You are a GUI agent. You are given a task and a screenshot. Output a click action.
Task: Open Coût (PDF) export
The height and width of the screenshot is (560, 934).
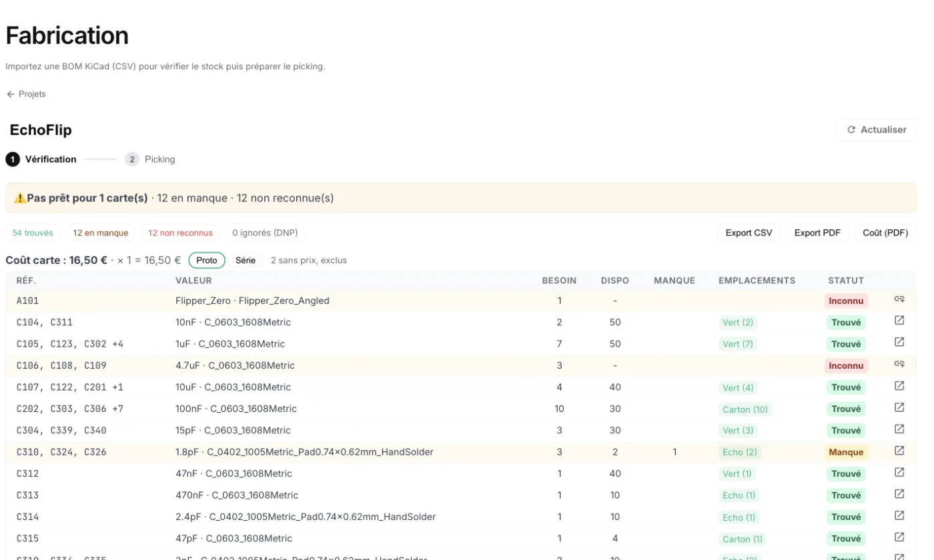(x=885, y=233)
